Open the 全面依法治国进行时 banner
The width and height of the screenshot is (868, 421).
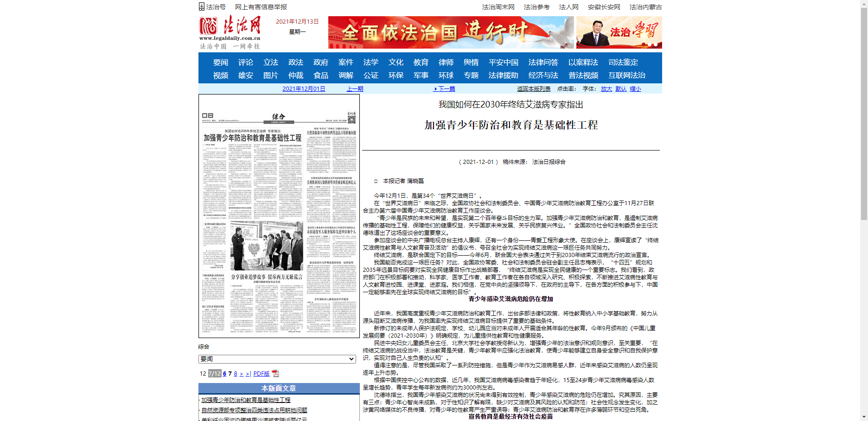point(451,32)
